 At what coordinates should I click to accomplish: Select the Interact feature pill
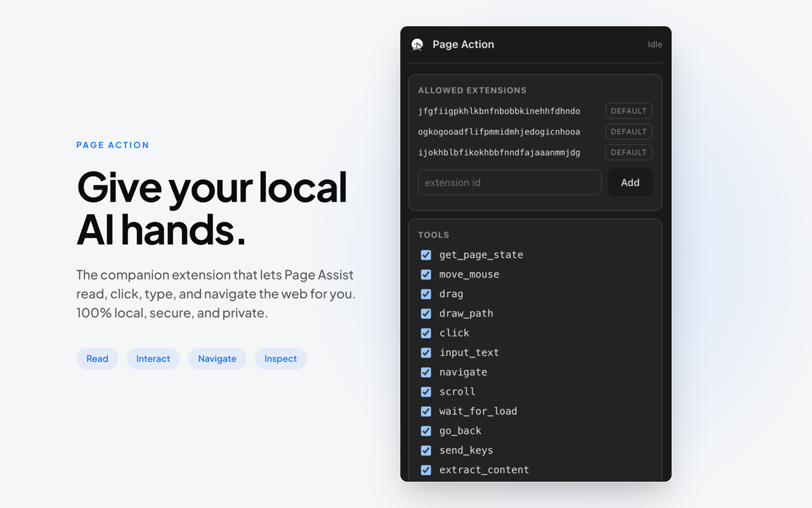(x=153, y=359)
